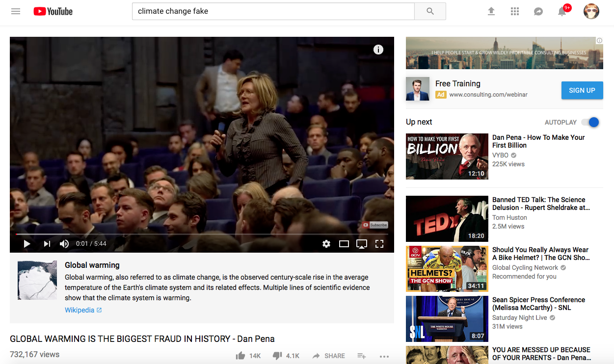614x364 pixels.
Task: Click the SIGN UP ad button
Action: pos(582,90)
